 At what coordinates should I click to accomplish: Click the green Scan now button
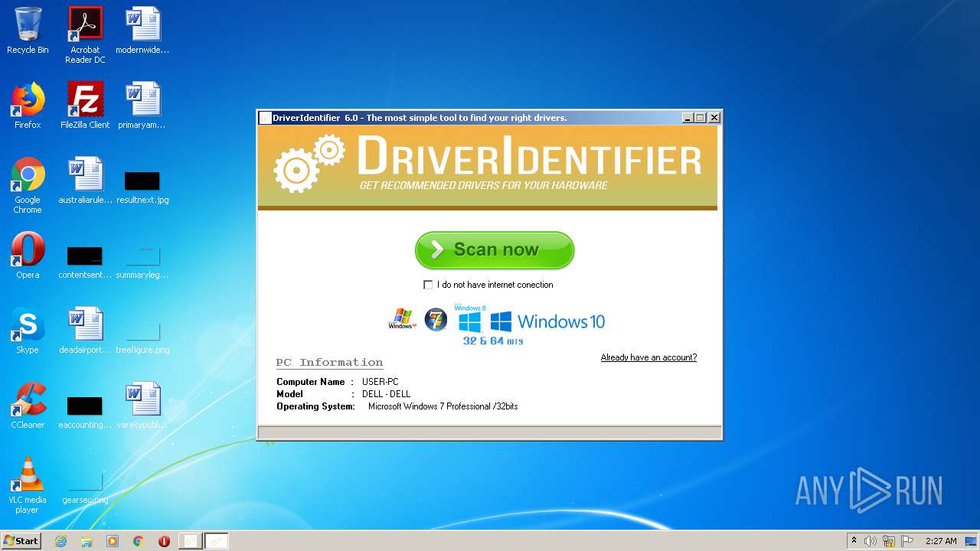(x=495, y=250)
